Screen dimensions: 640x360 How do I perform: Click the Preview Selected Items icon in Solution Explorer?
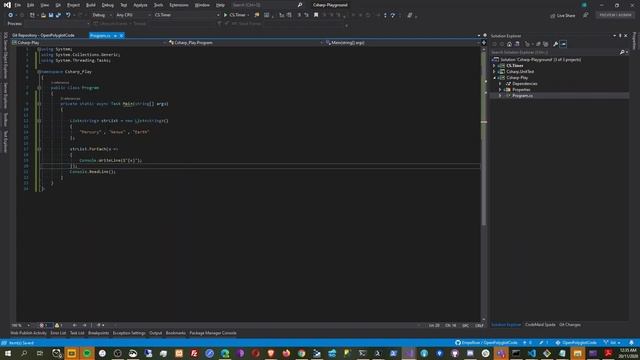[x=563, y=44]
